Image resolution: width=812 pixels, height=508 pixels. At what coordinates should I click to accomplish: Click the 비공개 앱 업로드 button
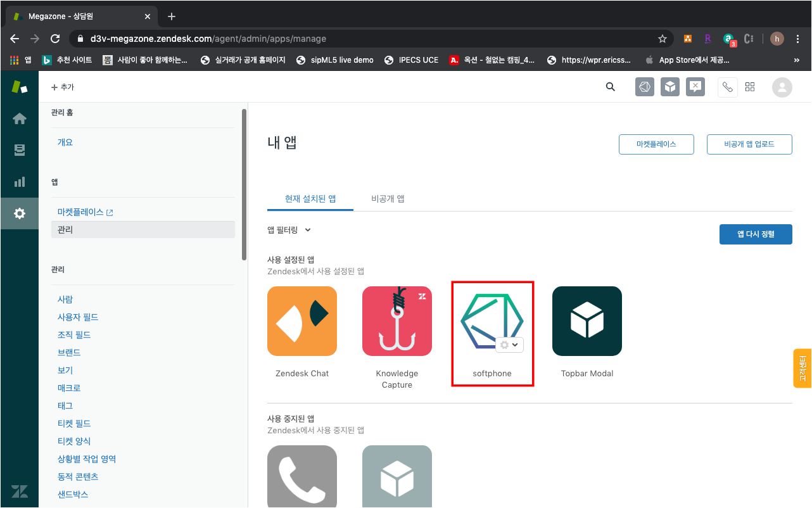tap(749, 144)
